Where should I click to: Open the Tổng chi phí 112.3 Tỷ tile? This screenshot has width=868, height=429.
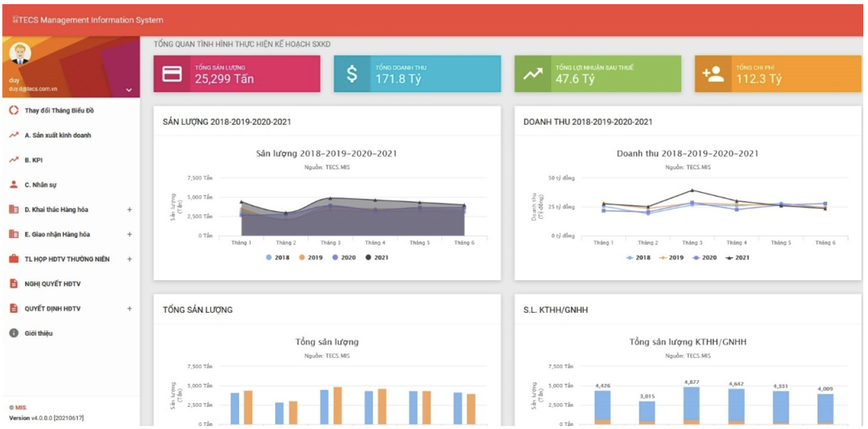[x=778, y=74]
